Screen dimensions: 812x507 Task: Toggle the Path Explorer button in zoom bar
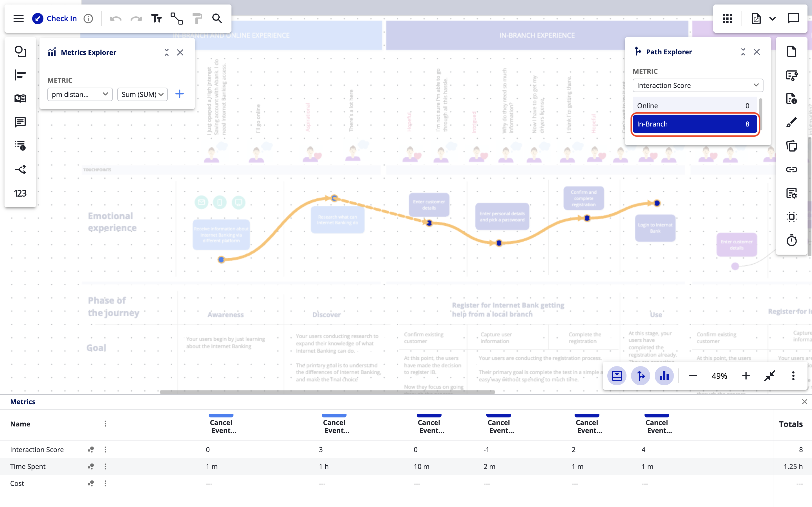pos(641,376)
